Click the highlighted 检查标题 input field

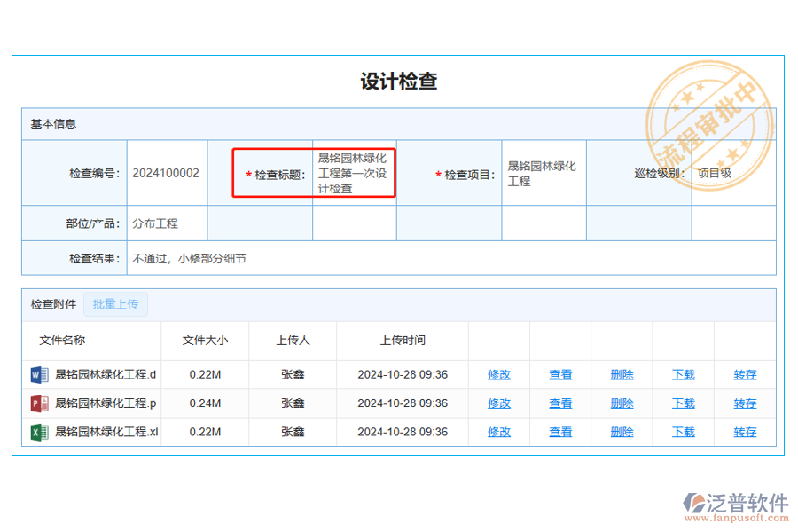(353, 174)
